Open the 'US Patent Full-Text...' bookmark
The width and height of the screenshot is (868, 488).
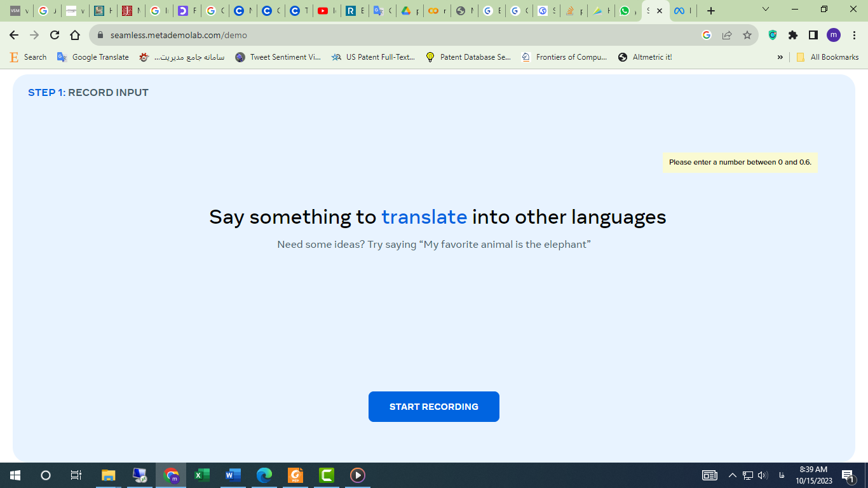pos(373,57)
